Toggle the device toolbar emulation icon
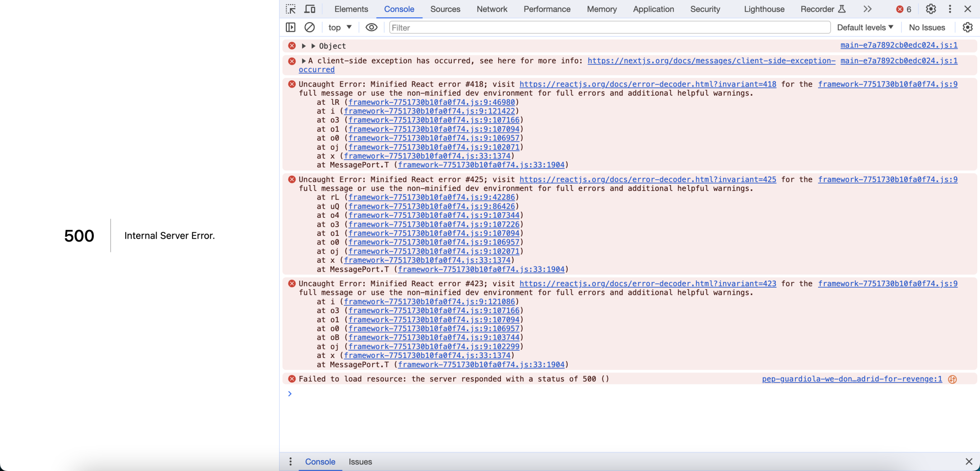 coord(309,9)
